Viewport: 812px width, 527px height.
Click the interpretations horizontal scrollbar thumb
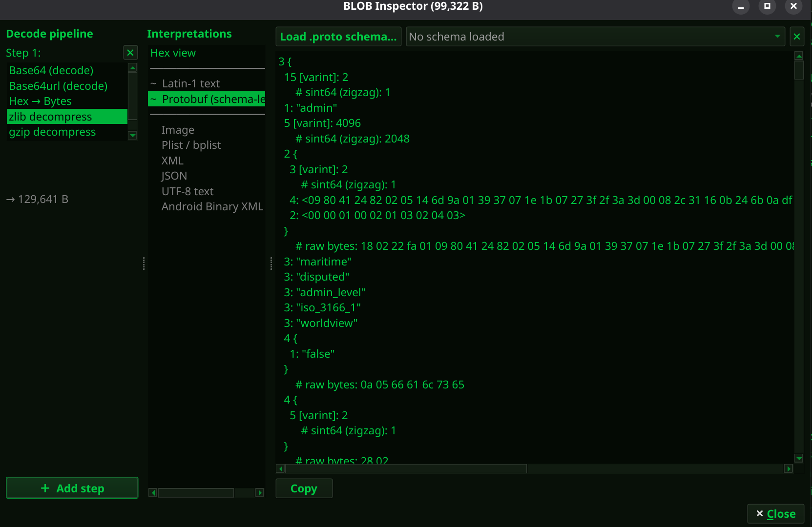pos(196,493)
